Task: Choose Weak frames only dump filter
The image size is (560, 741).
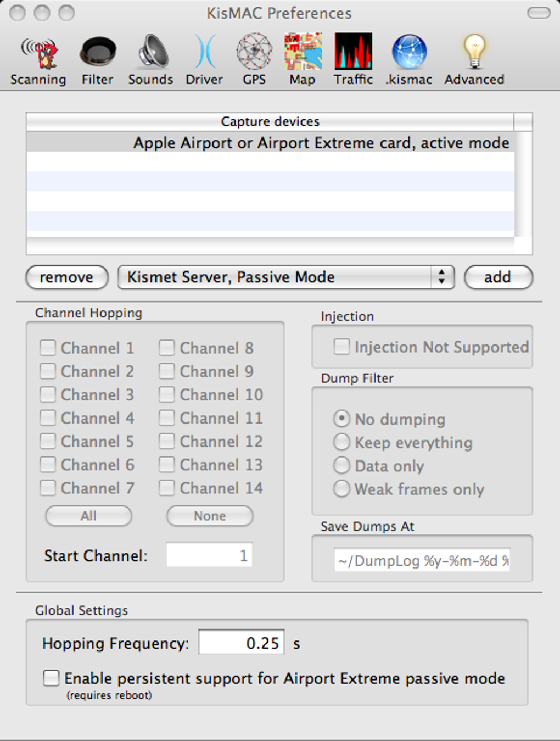Action: coord(341,489)
